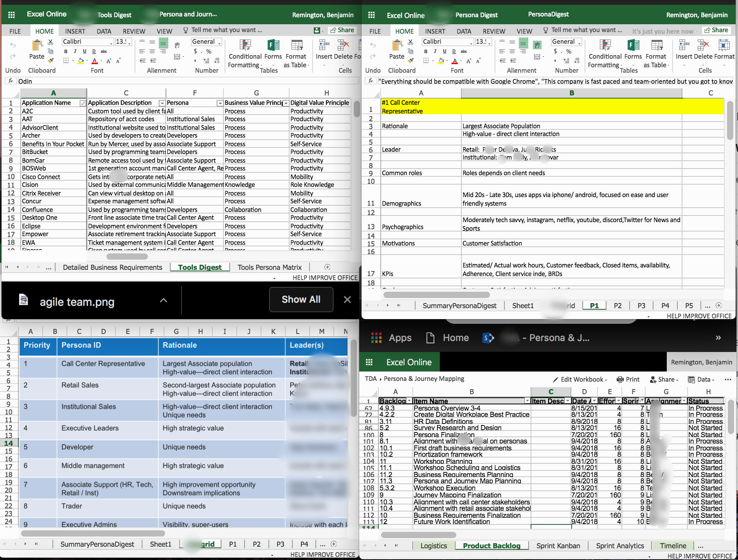Click red font color button in Persona Digest
Image resolution: width=738 pixels, height=560 pixels.
point(455,61)
